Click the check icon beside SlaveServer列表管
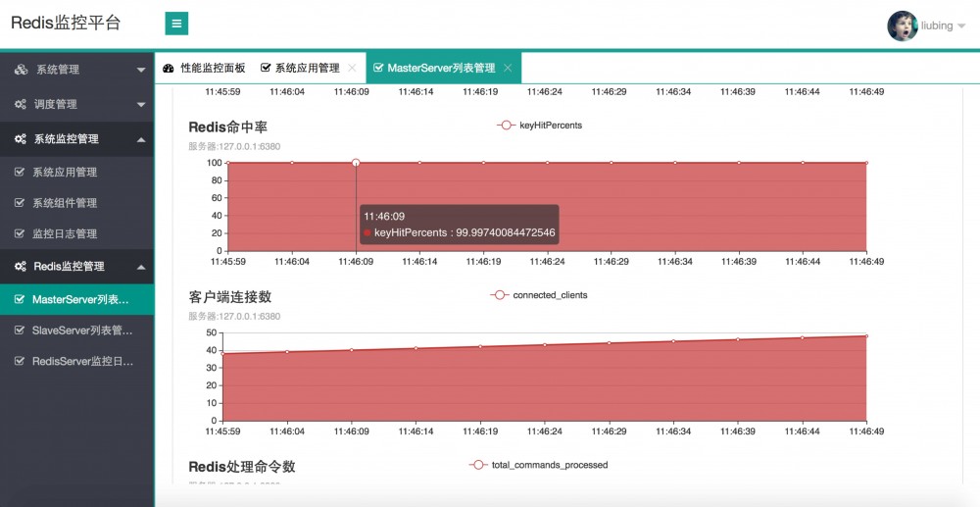The height and width of the screenshot is (507, 980). (x=20, y=330)
